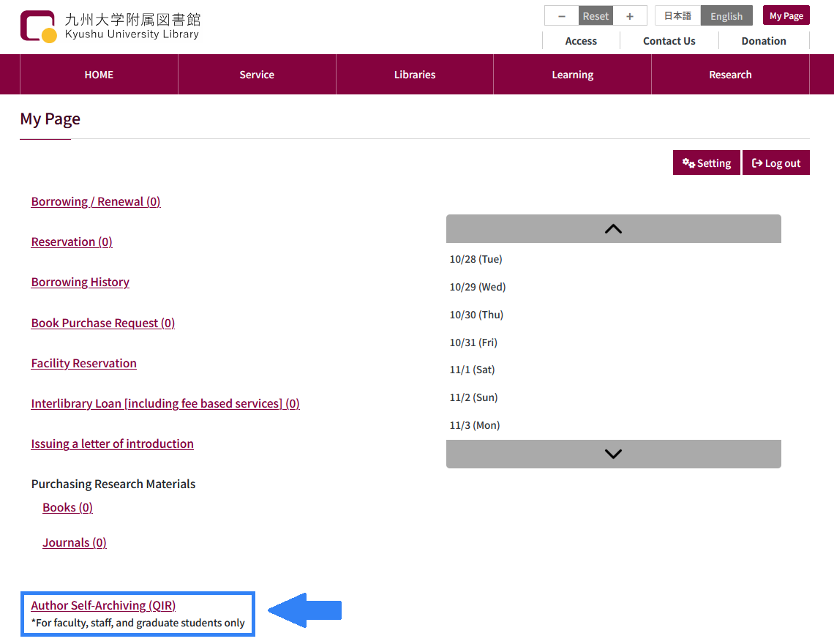This screenshot has height=644, width=834.
Task: Select English language option
Action: tap(726, 16)
